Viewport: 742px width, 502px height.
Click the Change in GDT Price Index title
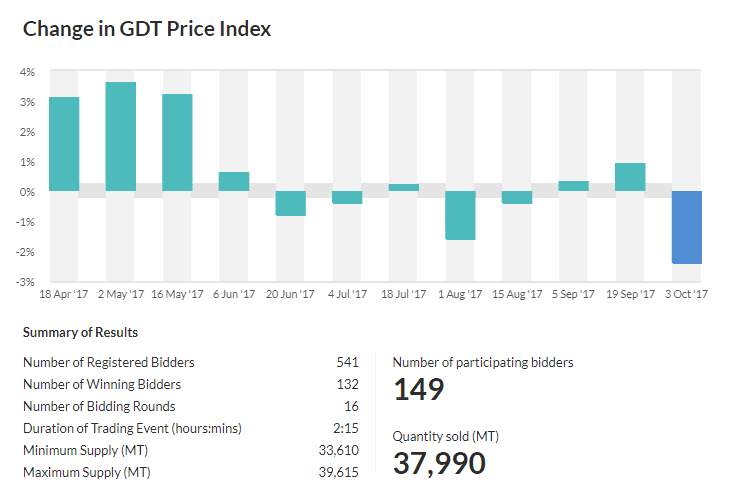click(147, 28)
